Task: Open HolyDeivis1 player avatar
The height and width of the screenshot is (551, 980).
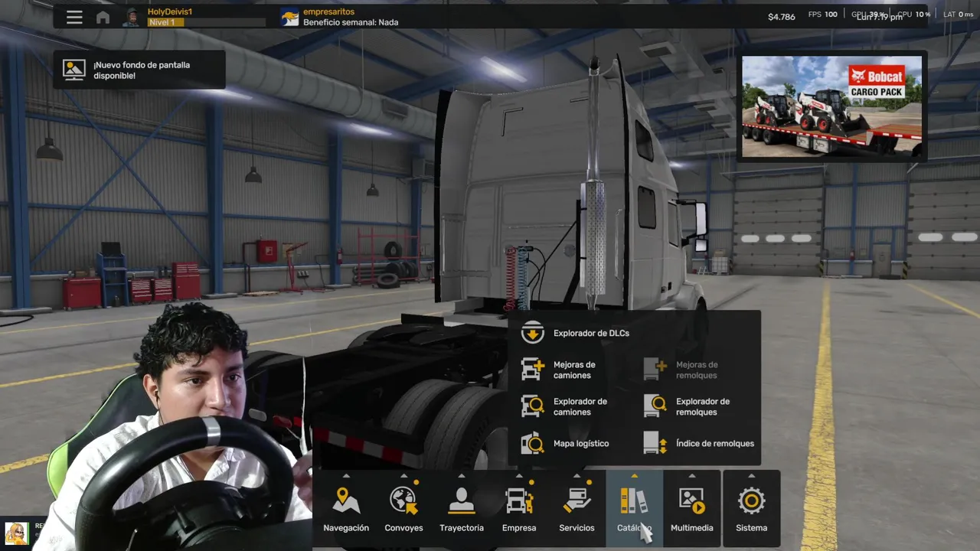Action: coord(132,17)
